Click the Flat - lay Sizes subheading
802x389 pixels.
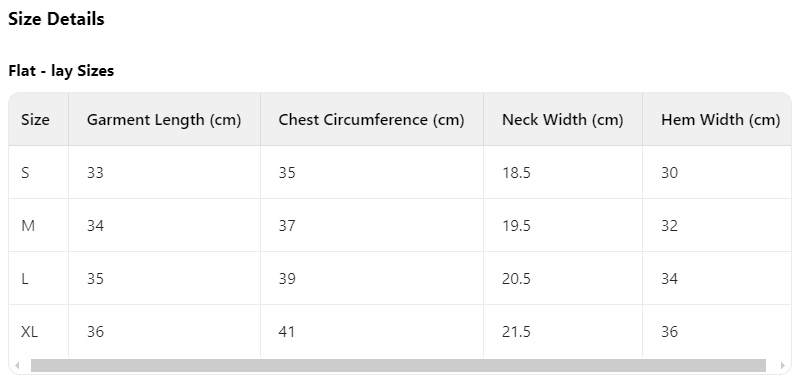coord(61,71)
